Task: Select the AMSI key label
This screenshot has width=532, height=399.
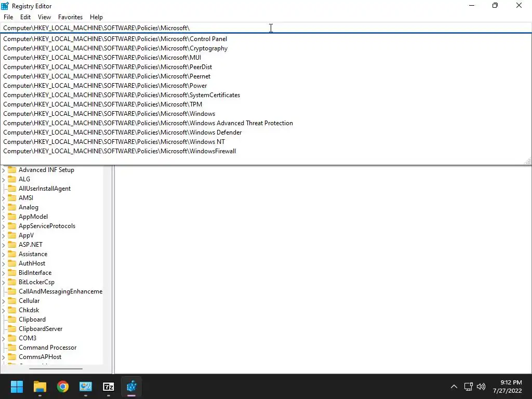Action: 26,198
